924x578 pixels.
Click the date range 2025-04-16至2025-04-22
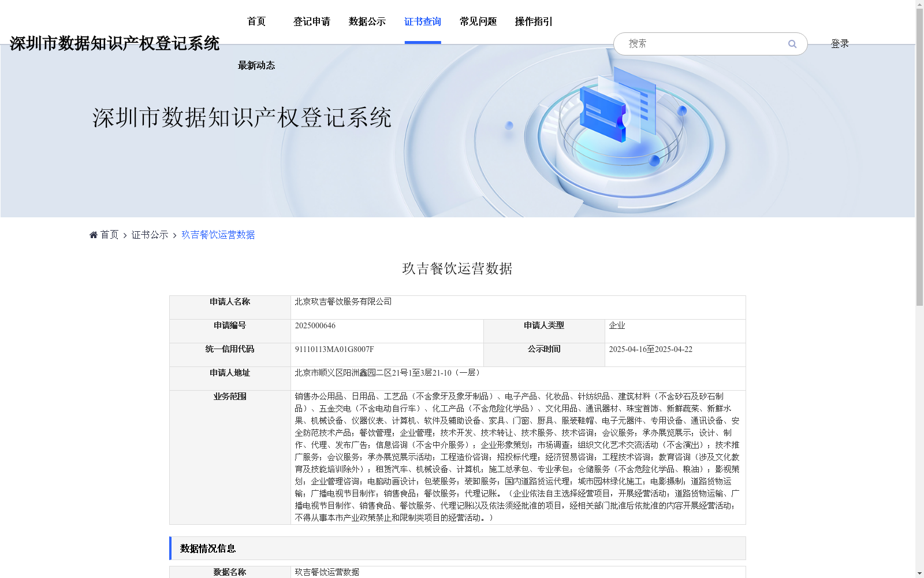[651, 349]
